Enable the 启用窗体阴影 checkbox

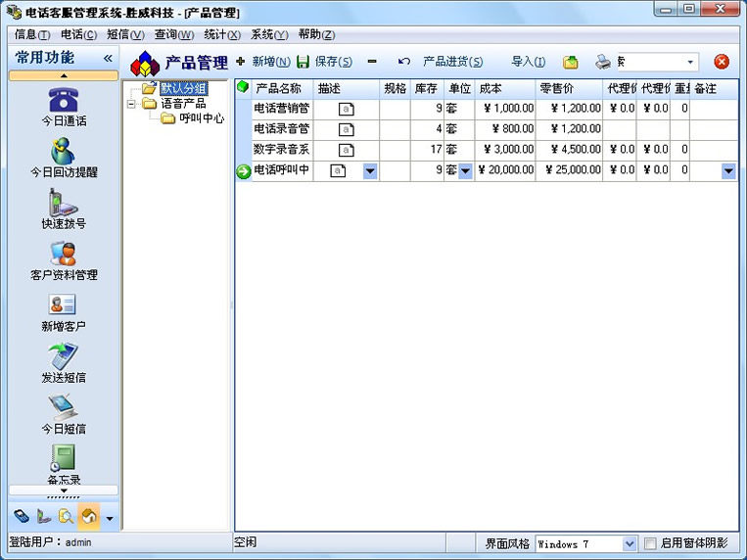point(650,543)
